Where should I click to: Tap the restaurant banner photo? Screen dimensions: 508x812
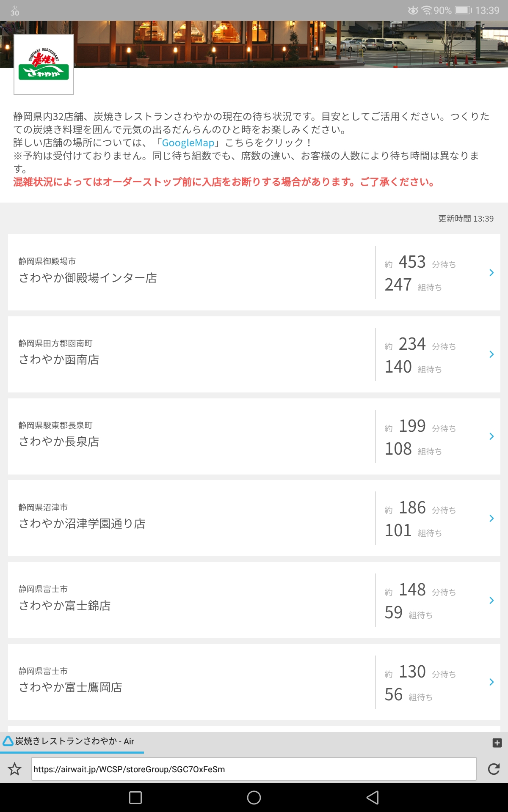click(288, 44)
